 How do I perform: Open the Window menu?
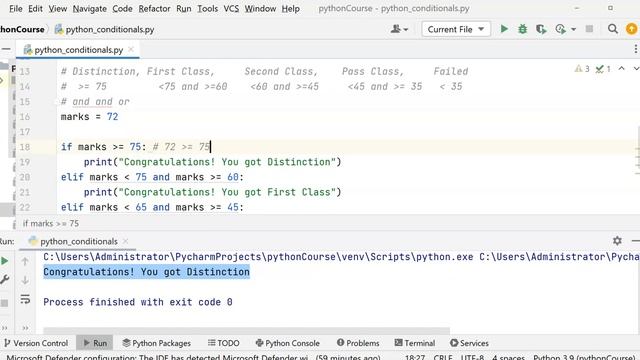260,9
